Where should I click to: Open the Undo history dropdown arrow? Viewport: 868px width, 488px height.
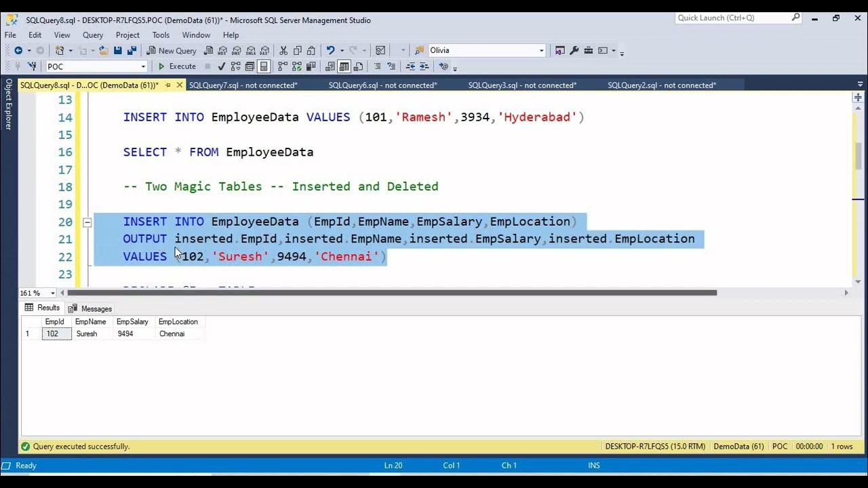pos(342,50)
